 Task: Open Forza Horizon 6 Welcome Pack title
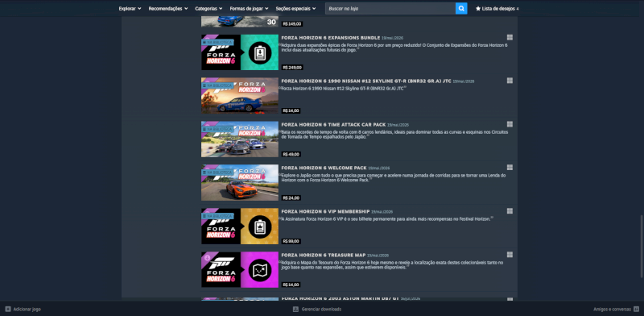324,168
